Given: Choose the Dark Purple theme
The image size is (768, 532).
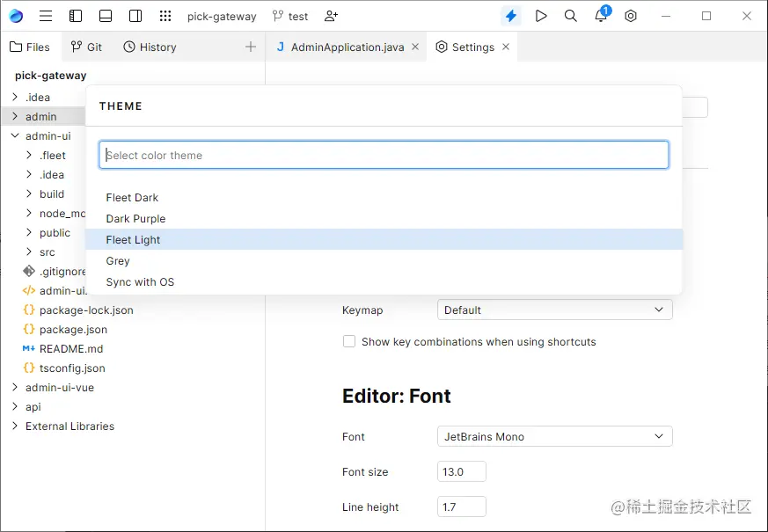Looking at the screenshot, I should (384, 219).
